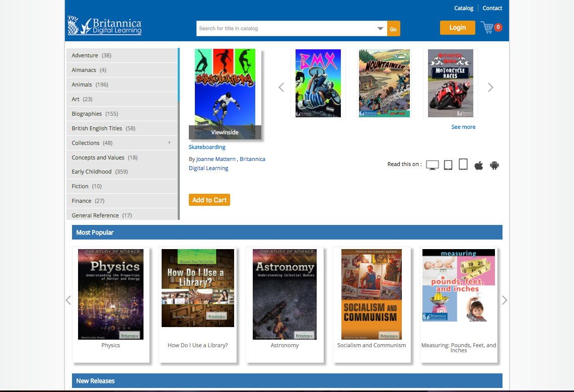This screenshot has height=392, width=574.
Task: Click 'How Do I Use a Library?' caption
Action: [x=198, y=345]
